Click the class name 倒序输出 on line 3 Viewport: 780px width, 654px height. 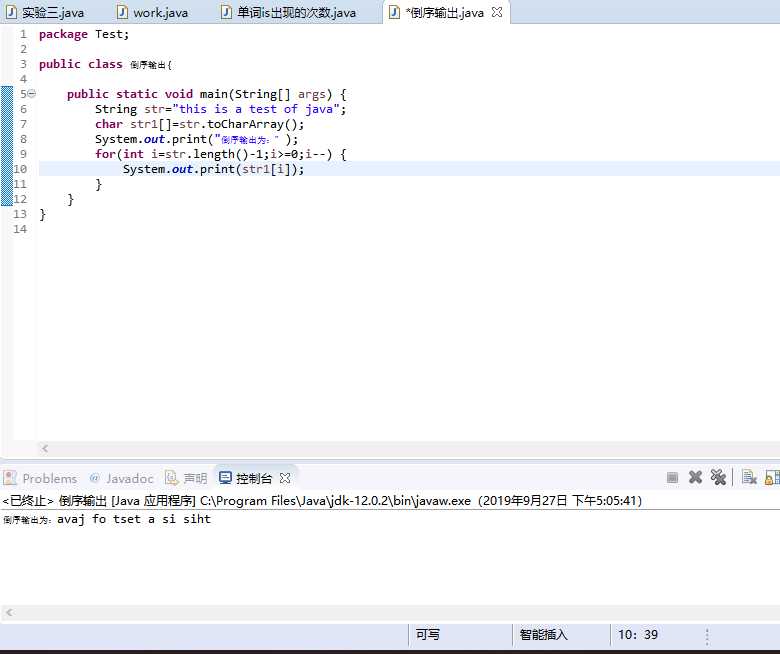[x=148, y=65]
